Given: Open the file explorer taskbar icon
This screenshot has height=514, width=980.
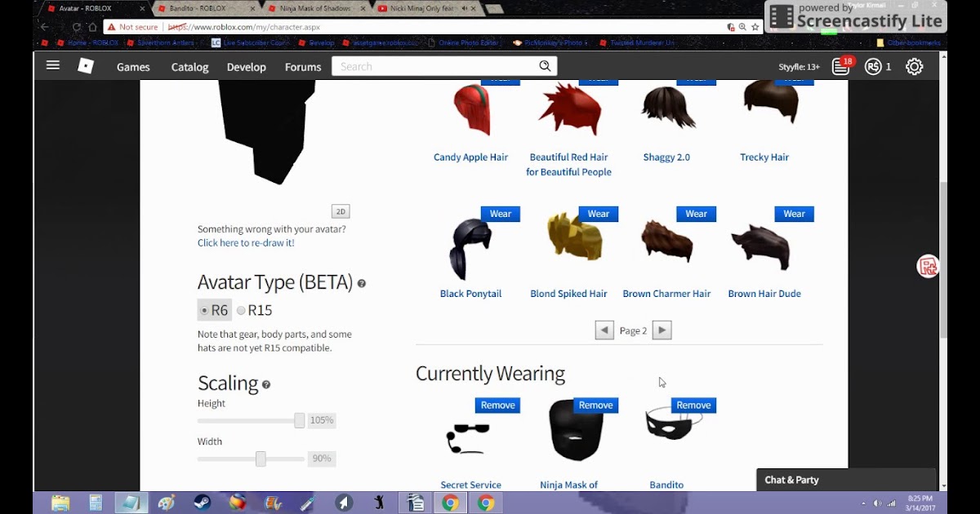Looking at the screenshot, I should click(60, 503).
